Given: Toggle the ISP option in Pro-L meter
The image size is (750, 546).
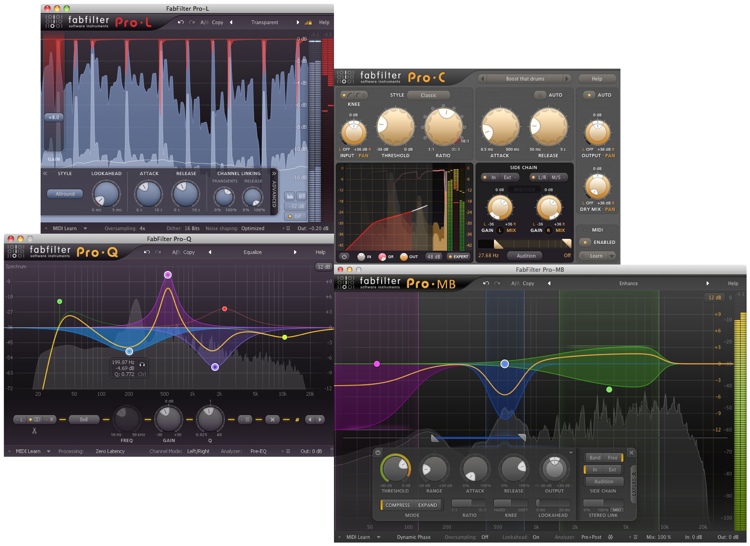Looking at the screenshot, I should pos(294,217).
